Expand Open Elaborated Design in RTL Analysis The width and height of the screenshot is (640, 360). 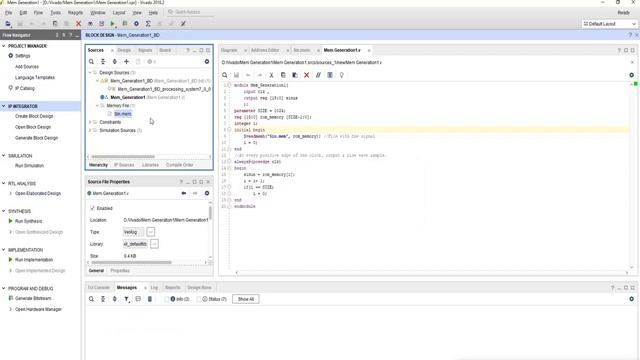point(11,193)
